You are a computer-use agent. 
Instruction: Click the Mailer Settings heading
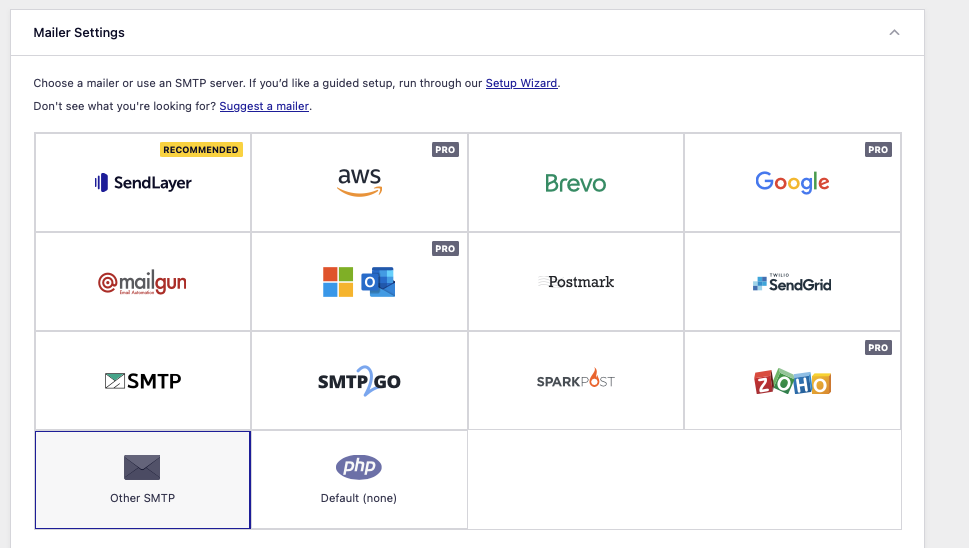coord(79,33)
